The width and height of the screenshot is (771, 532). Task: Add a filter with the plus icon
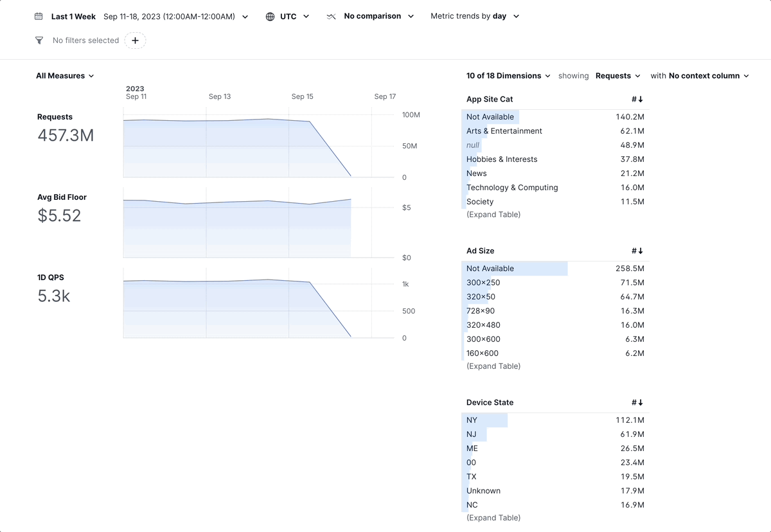(135, 40)
